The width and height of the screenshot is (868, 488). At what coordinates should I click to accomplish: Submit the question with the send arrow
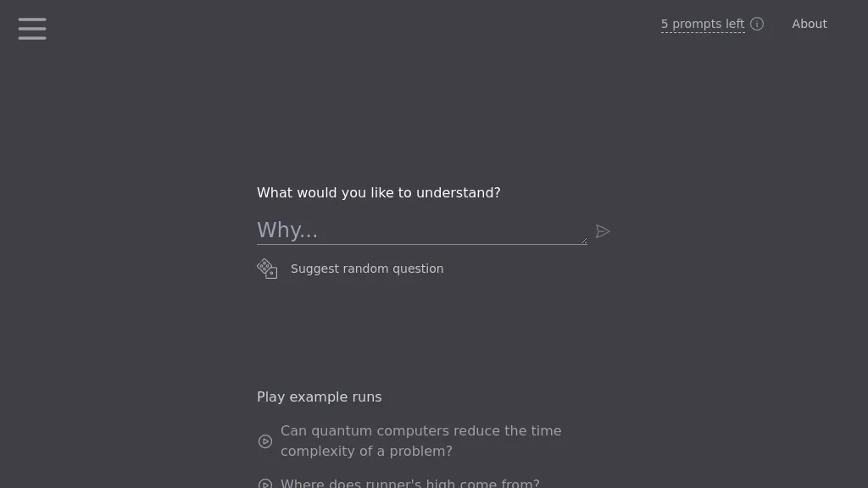point(603,231)
